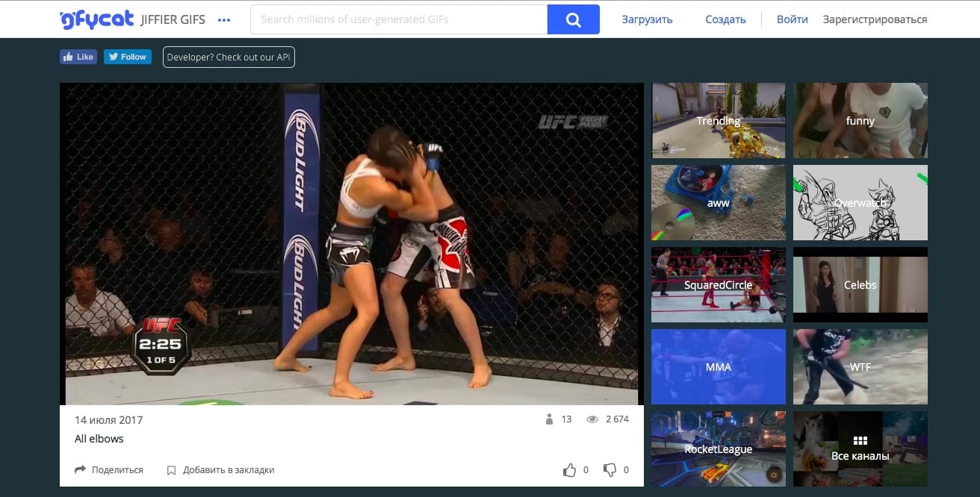The width and height of the screenshot is (980, 497).
Task: Open the Создать create link
Action: click(x=725, y=19)
